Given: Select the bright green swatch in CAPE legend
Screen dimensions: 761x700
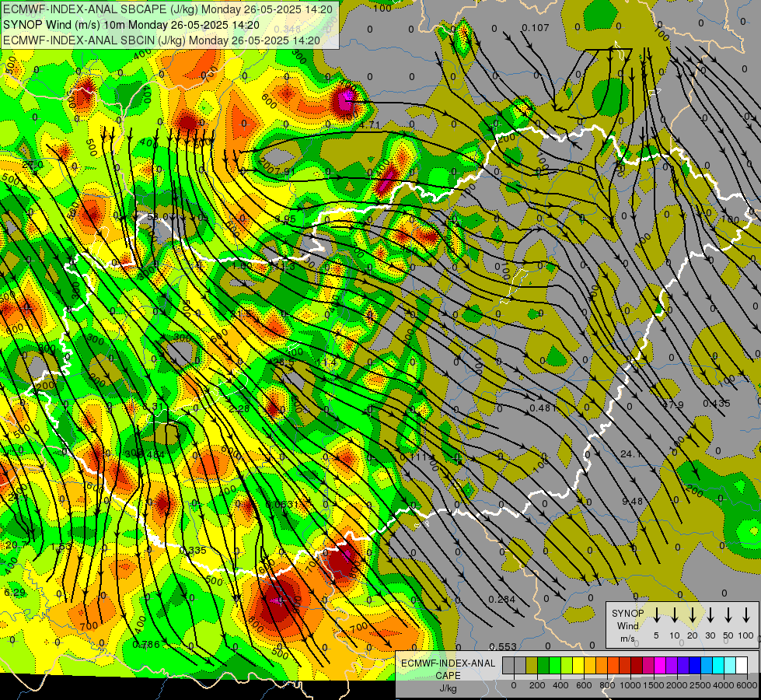Looking at the screenshot, I should [555, 666].
